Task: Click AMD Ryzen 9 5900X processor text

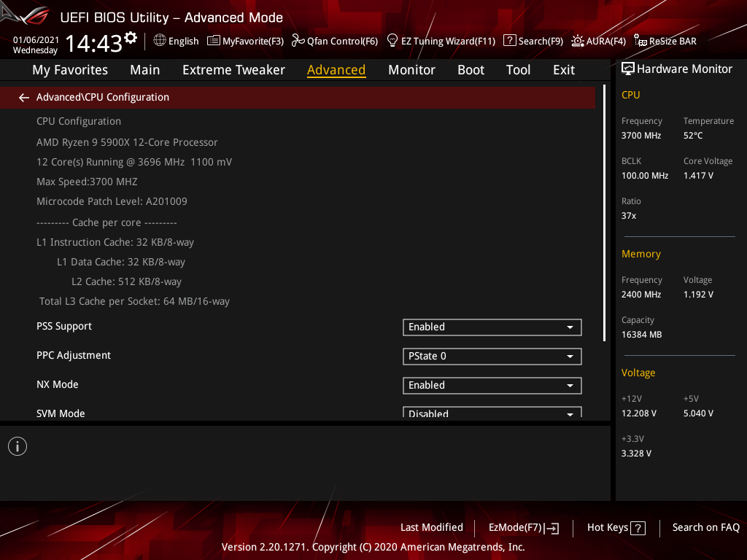Action: tap(127, 142)
